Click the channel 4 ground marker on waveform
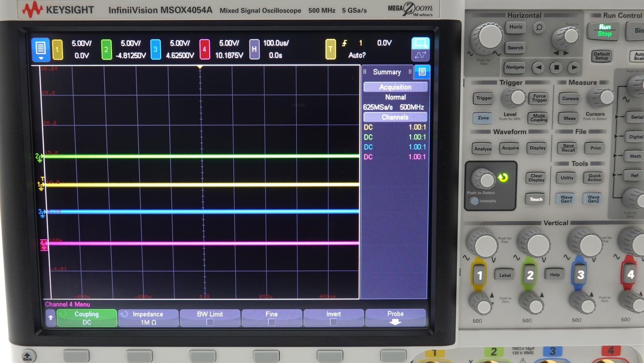The image size is (644, 363). (43, 245)
